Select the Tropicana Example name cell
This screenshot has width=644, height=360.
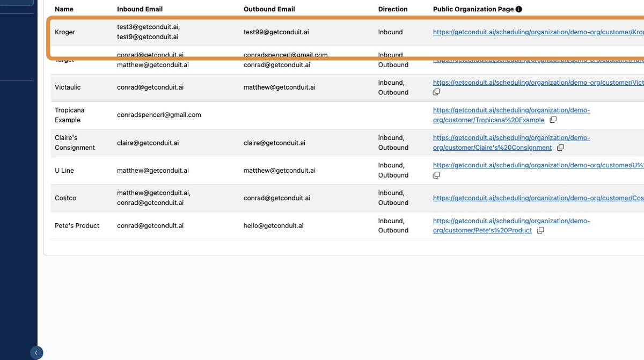pyautogui.click(x=70, y=115)
